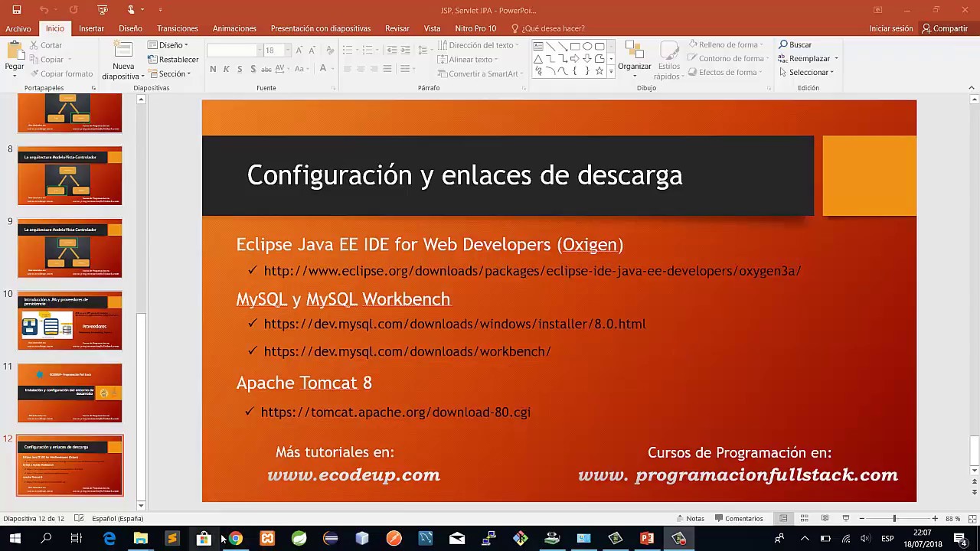Click the Nueva diapositiva icon
The width and height of the screenshot is (980, 551).
(123, 51)
